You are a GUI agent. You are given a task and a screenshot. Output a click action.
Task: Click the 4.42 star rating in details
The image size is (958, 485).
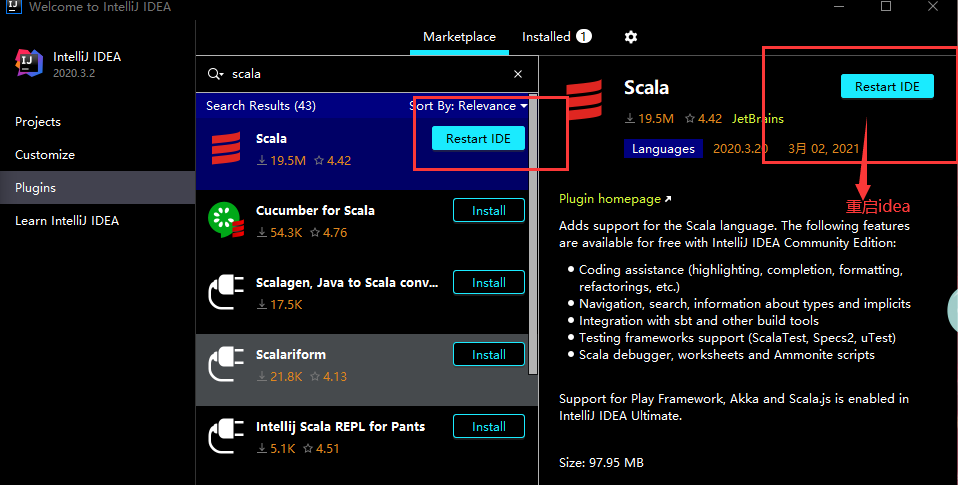click(x=703, y=119)
